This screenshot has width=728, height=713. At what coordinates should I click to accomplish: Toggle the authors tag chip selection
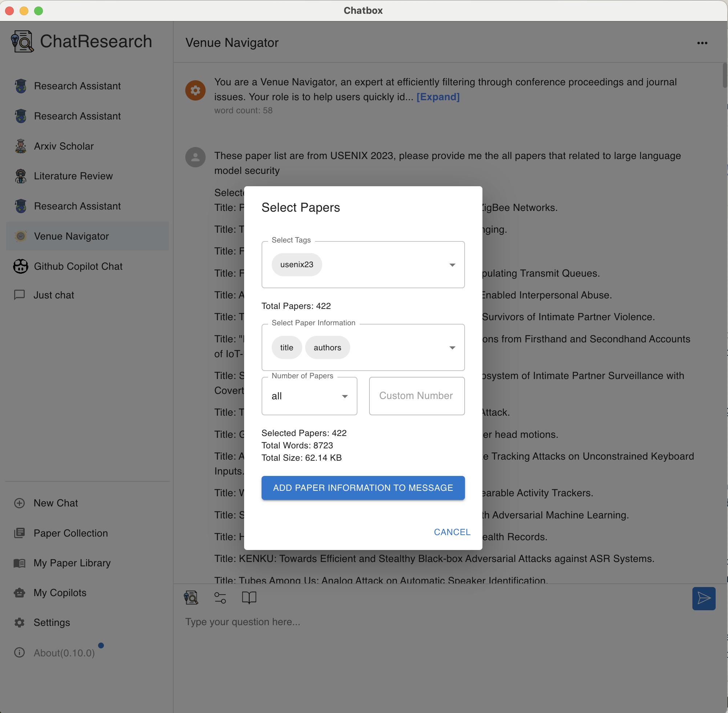coord(327,347)
